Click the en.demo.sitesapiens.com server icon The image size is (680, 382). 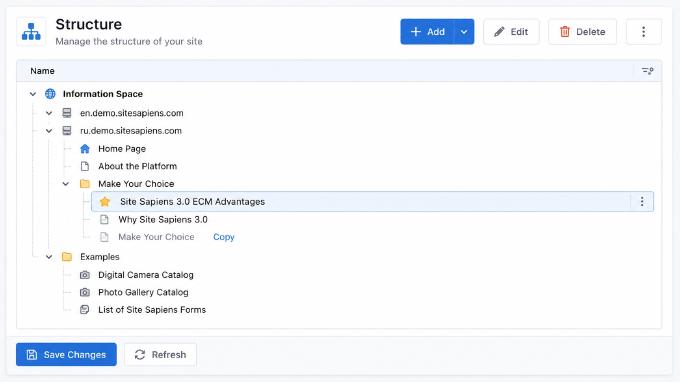pyautogui.click(x=67, y=113)
